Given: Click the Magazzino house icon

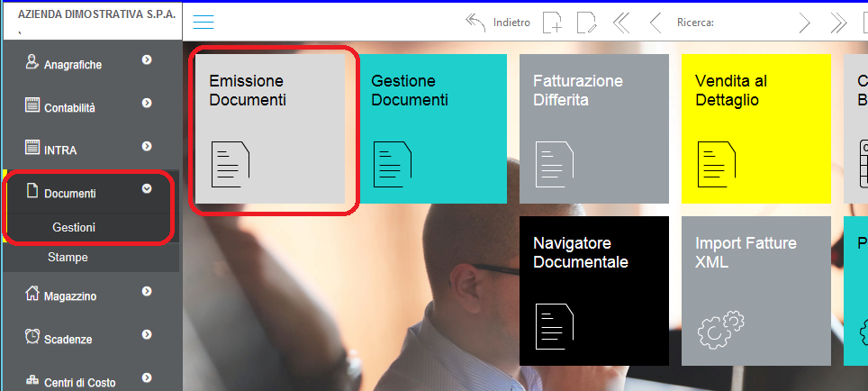Looking at the screenshot, I should click(x=32, y=293).
